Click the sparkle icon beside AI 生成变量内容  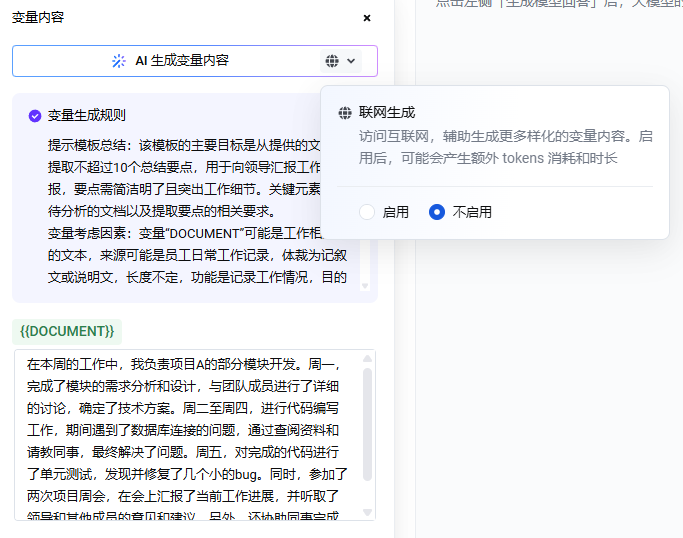pyautogui.click(x=118, y=61)
